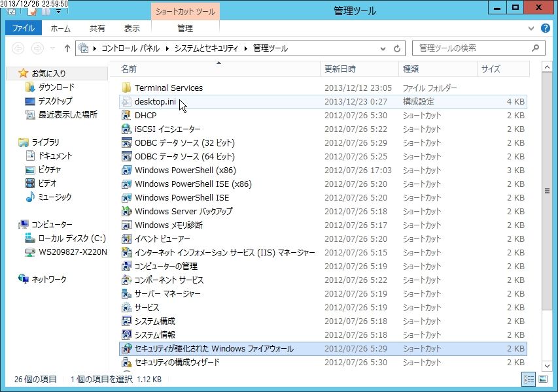Expand breadcrumb arrow after コントロール パネル
Viewport: 558px width, 392px height.
[167, 48]
